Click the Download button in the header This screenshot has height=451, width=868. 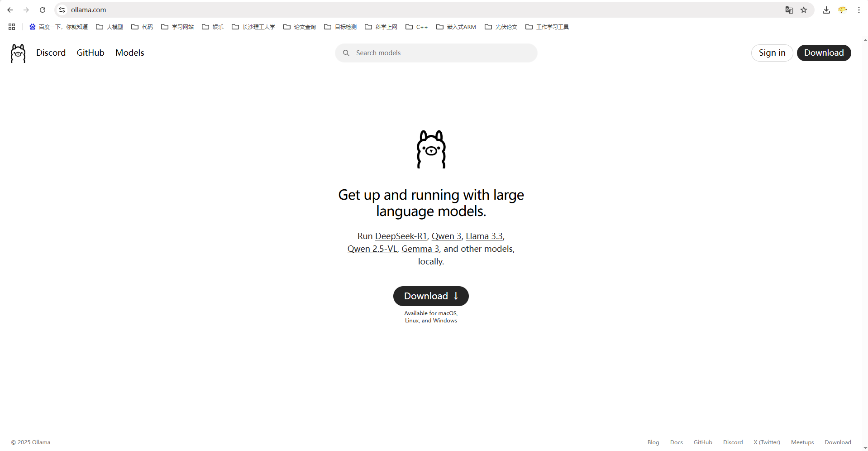(824, 53)
